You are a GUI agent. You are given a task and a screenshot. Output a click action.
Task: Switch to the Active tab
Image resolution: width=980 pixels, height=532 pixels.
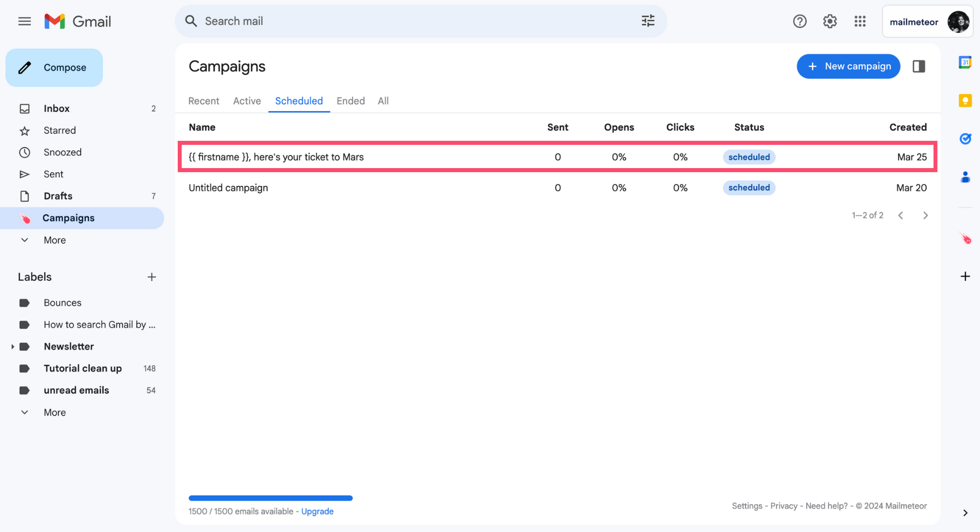tap(247, 101)
